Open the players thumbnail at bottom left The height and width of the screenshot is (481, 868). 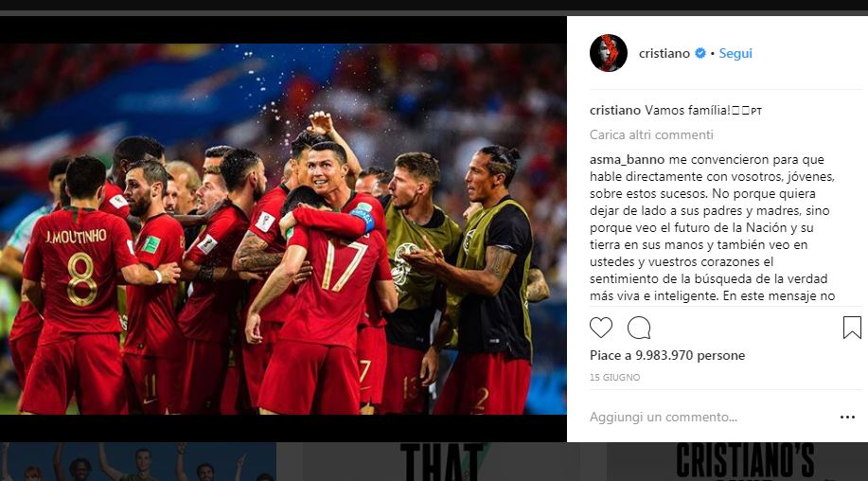138,462
